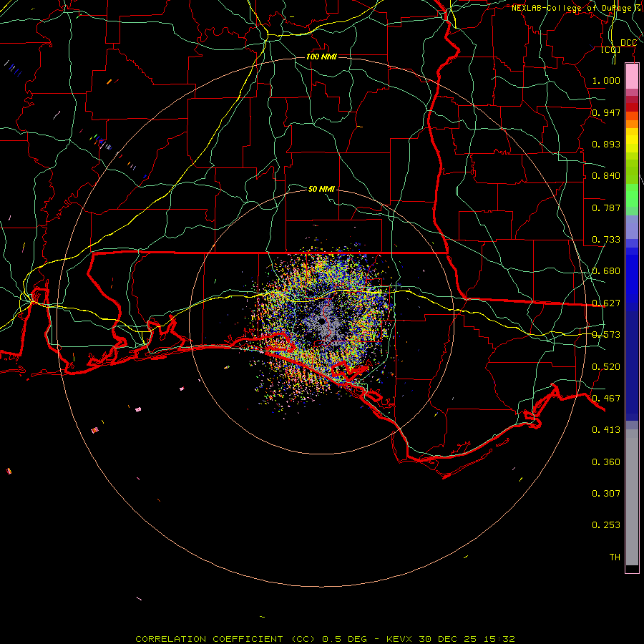Click the "100 NMI" range ring label
The width and height of the screenshot is (644, 644).
(x=321, y=57)
